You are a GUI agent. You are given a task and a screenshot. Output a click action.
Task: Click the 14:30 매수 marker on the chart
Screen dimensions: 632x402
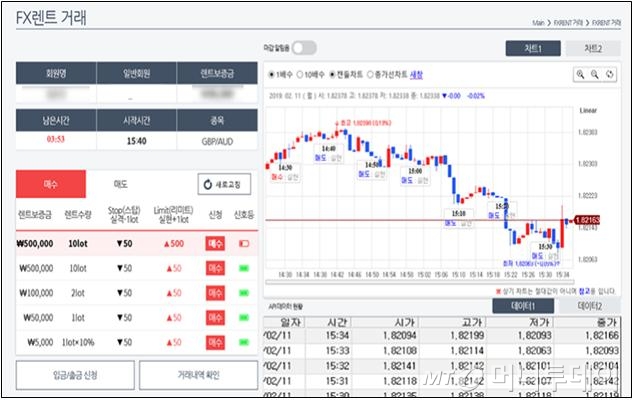point(285,172)
